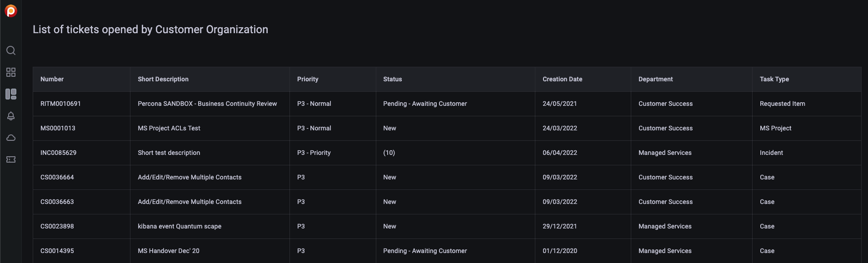Click the Department column header
The height and width of the screenshot is (263, 868).
[655, 79]
